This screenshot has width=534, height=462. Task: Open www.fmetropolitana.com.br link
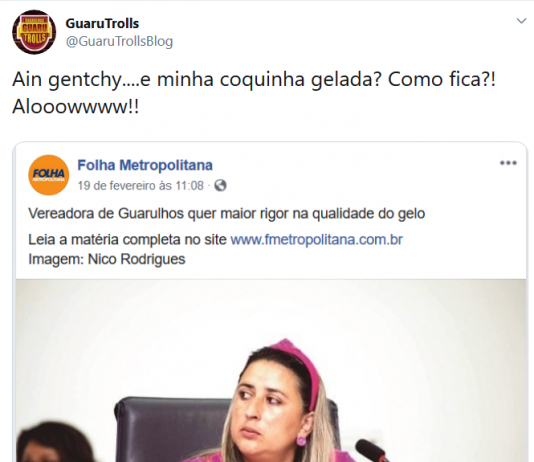point(316,240)
